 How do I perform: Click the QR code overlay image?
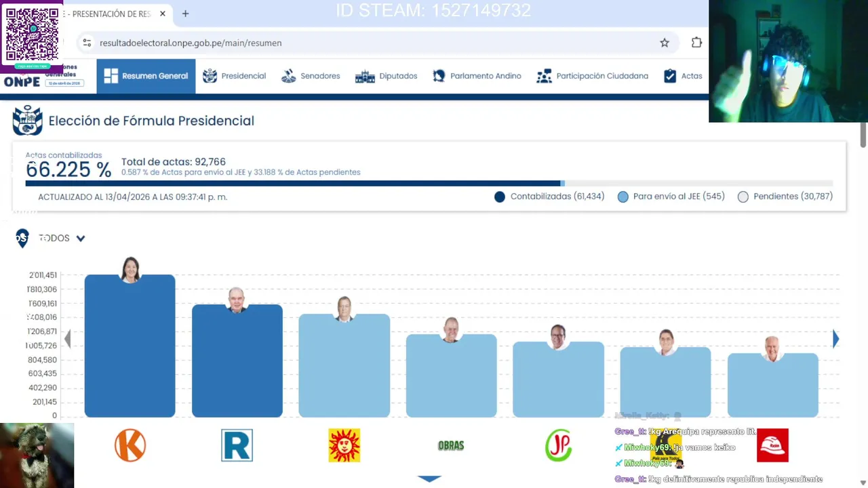(32, 34)
